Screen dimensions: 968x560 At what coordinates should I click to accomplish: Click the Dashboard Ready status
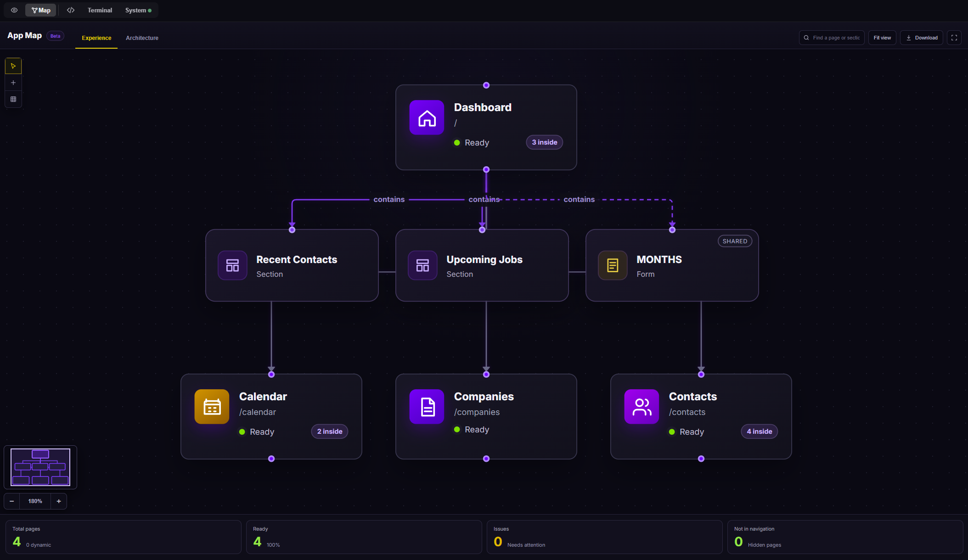click(472, 143)
